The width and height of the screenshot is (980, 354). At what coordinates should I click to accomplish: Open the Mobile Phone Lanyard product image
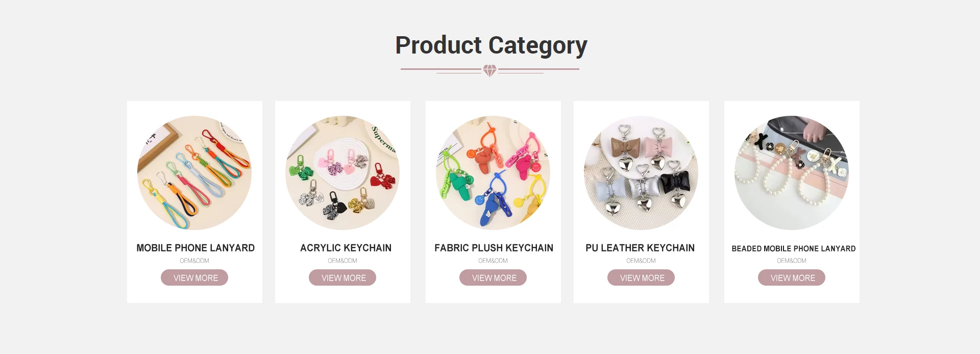[x=194, y=173]
